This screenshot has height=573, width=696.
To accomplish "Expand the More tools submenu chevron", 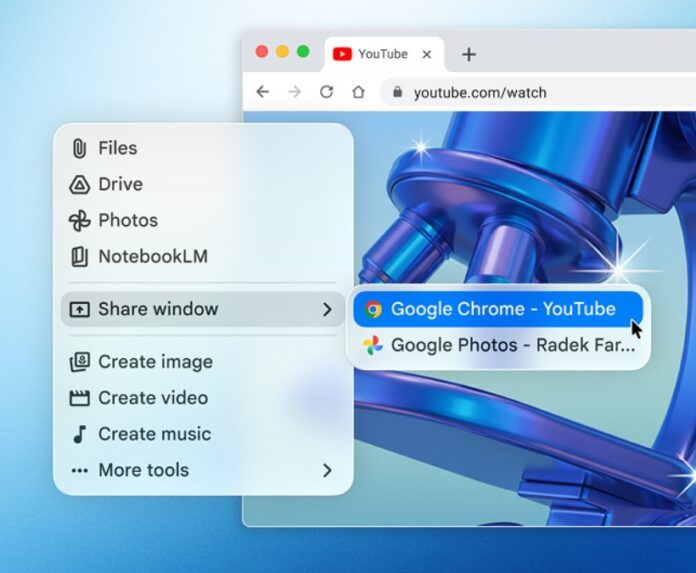I will click(x=327, y=470).
